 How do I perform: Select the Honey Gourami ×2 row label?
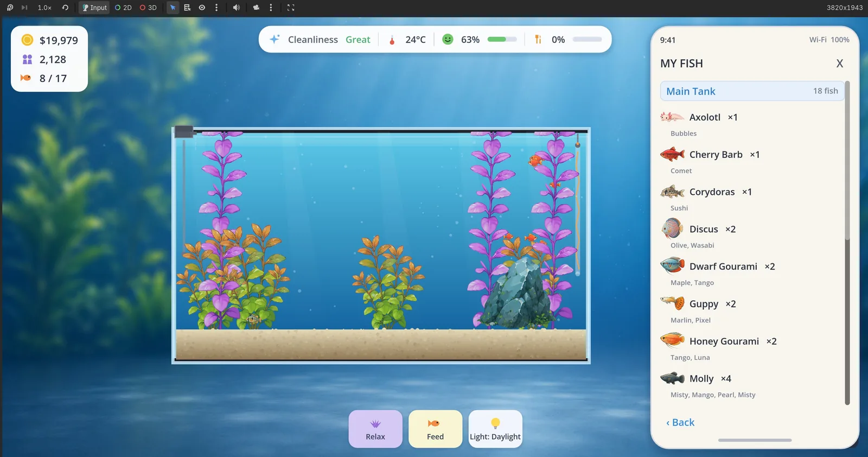[x=733, y=341]
